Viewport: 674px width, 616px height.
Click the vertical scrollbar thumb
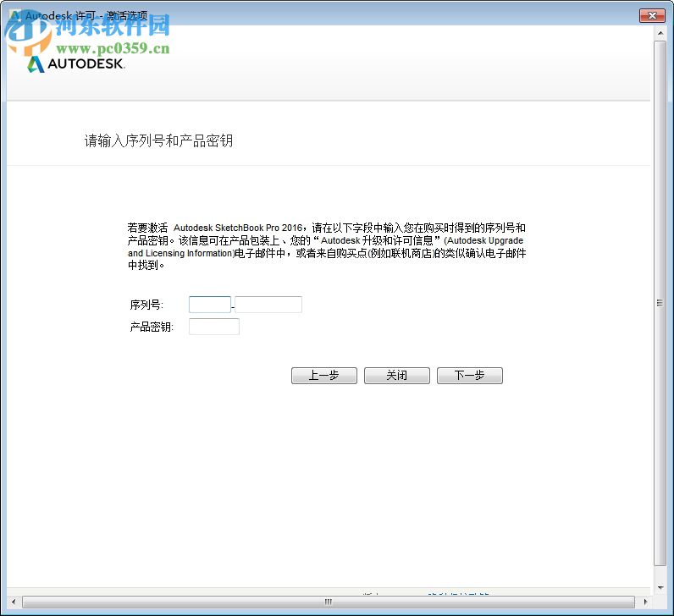[x=660, y=303]
